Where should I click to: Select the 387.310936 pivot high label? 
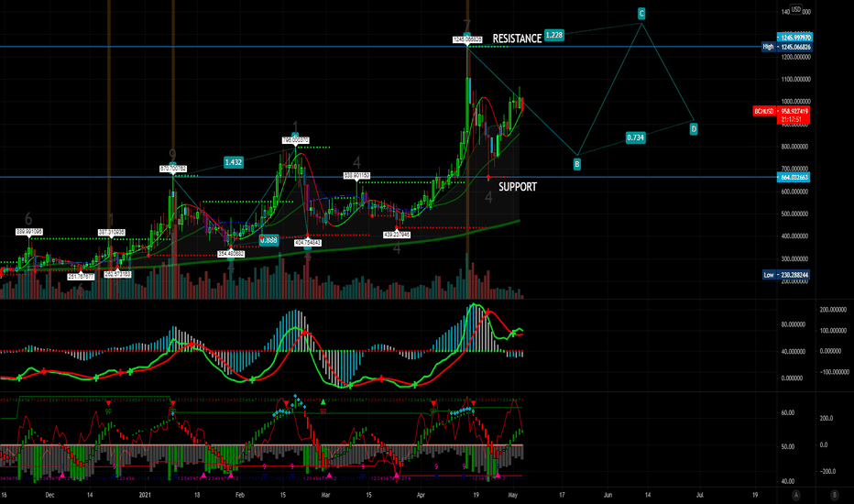(x=112, y=233)
